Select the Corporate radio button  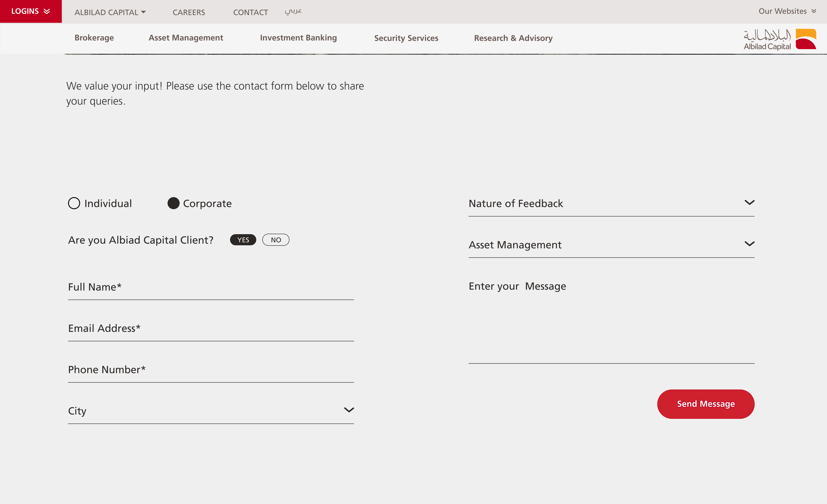pos(173,203)
